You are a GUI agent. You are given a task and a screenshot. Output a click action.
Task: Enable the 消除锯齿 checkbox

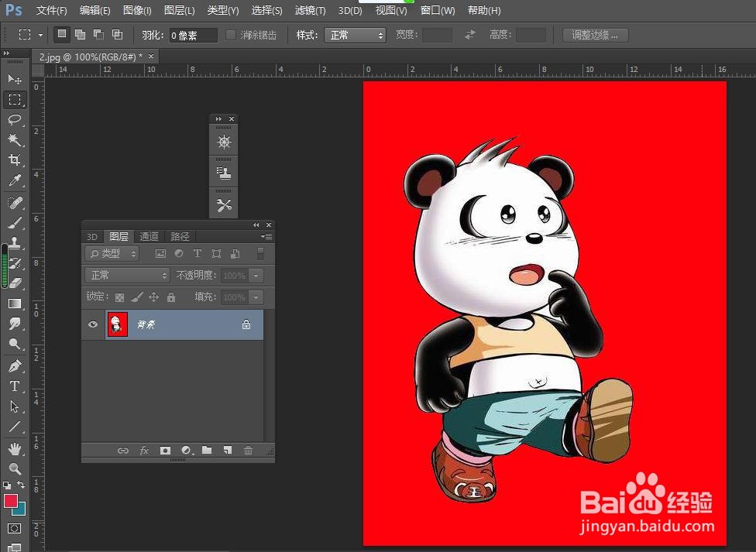(x=231, y=35)
